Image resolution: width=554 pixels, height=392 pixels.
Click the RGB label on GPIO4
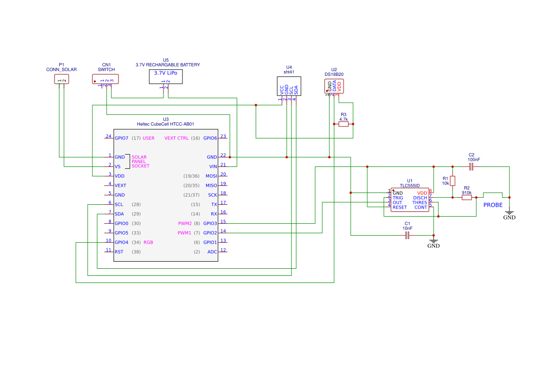coord(147,242)
